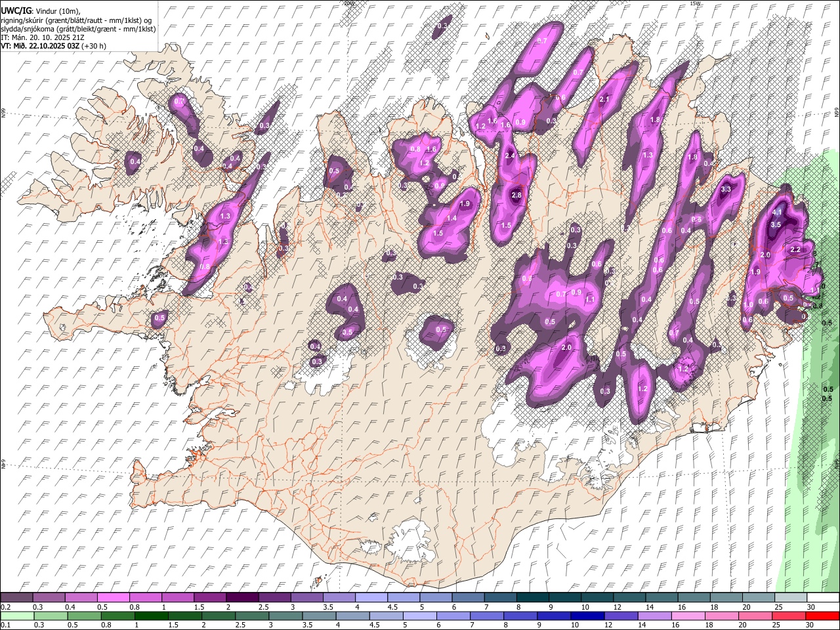
Task: Select the pale grey 25–30 upper legend swatch
Action: coord(790,597)
